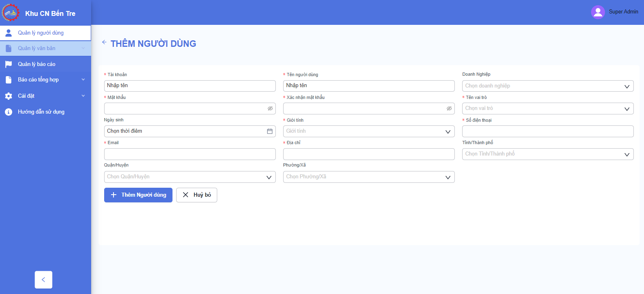Viewport: 644px width, 294px height.
Task: Click the back arrow beside THÊM NGƯỜI DÙNG
Action: coord(104,42)
